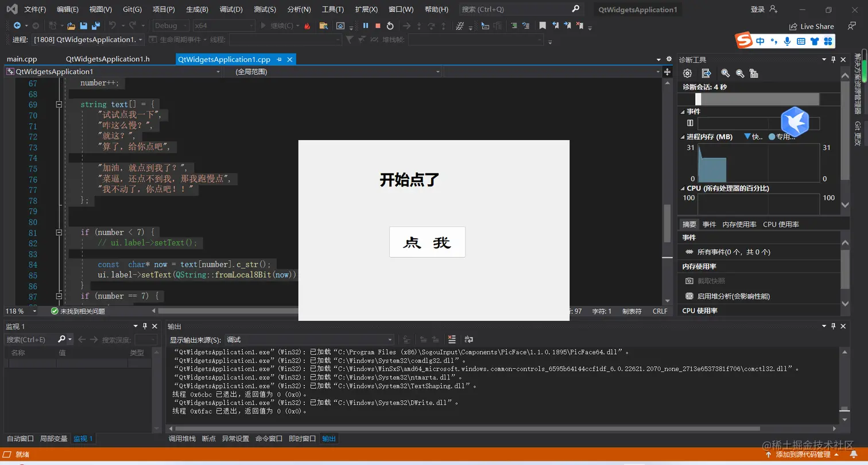
Task: Click the take snapshot camera icon
Action: coord(689,281)
